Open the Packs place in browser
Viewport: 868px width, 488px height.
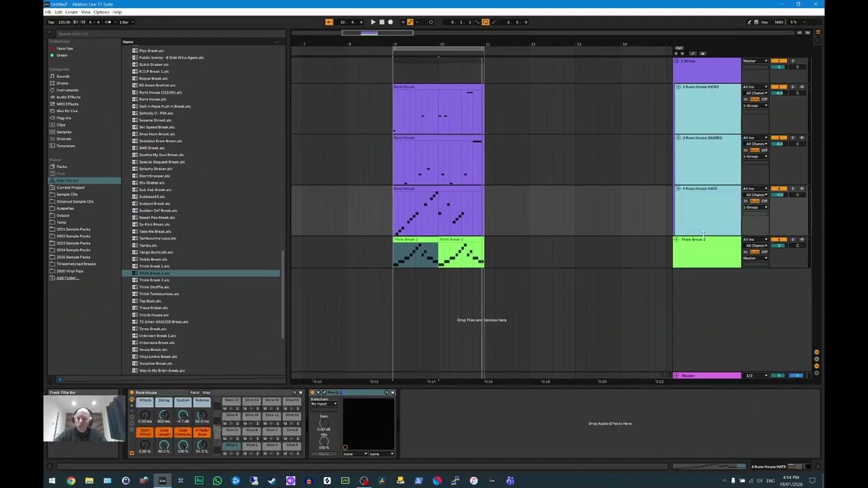coord(62,166)
